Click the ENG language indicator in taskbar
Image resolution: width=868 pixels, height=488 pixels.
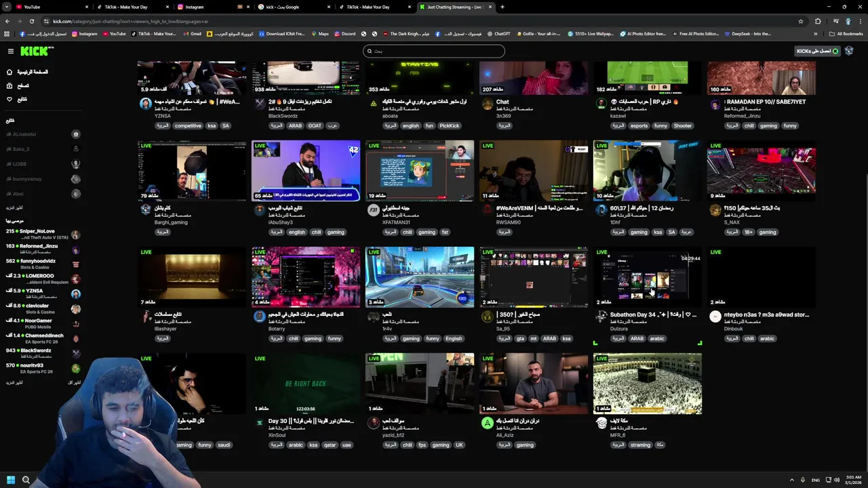coord(816,480)
